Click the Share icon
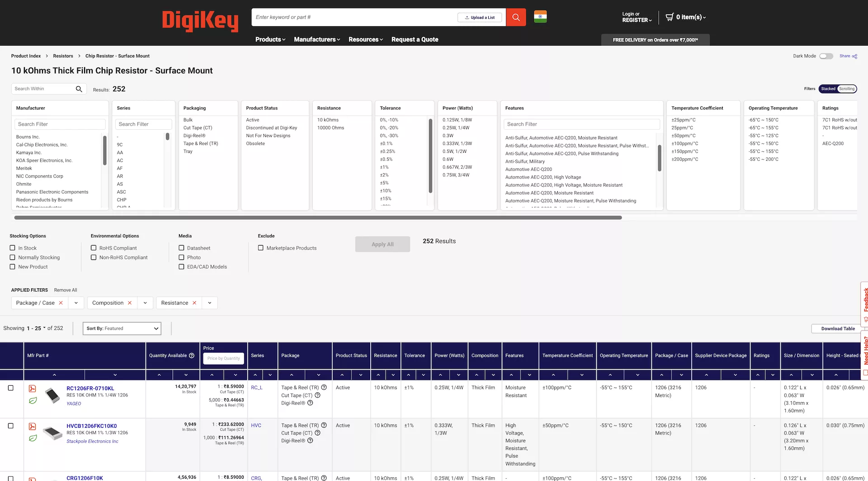Image resolution: width=868 pixels, height=481 pixels. point(854,56)
